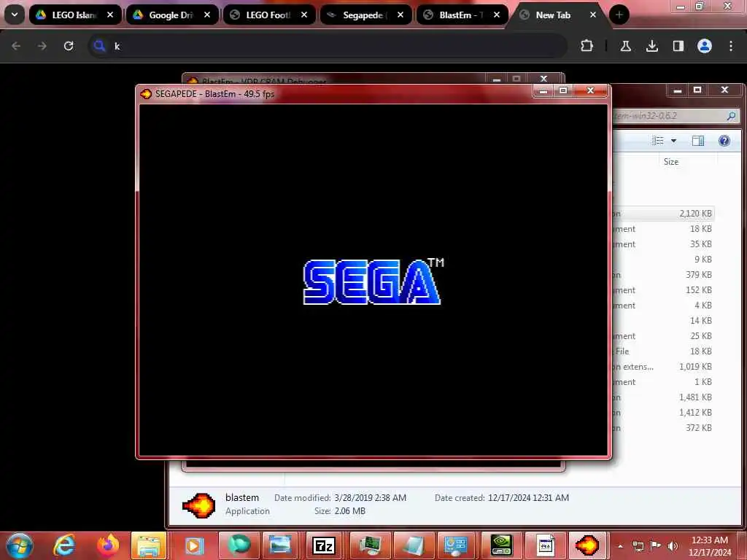This screenshot has width=747, height=560.
Task: Close the LEGO Island tab
Action: pos(110,15)
